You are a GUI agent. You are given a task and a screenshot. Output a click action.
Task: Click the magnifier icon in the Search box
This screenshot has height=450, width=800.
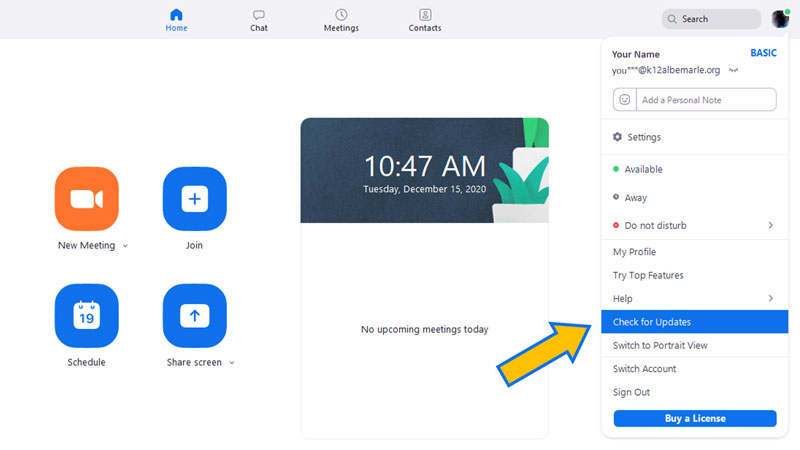point(672,19)
